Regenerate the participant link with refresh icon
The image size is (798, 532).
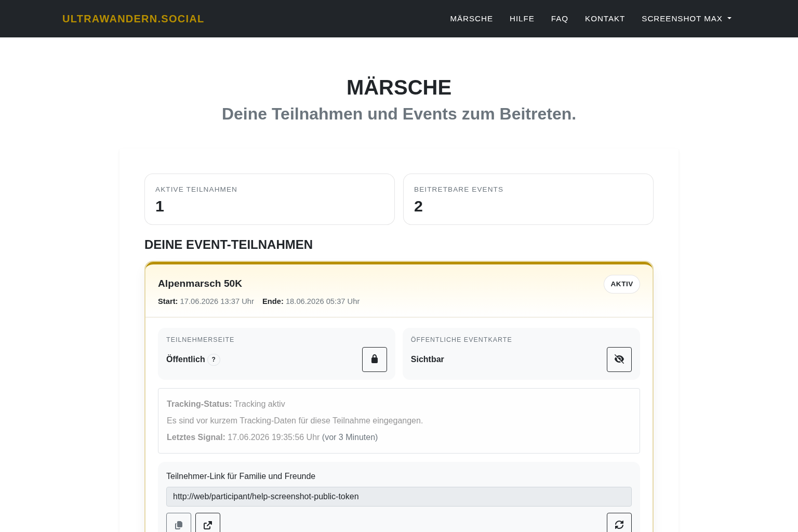(x=619, y=524)
